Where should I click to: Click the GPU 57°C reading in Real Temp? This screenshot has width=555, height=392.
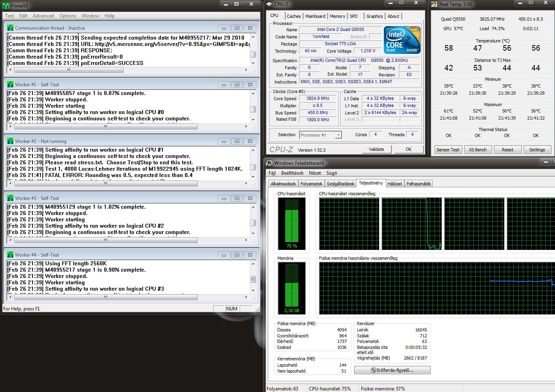coord(453,29)
